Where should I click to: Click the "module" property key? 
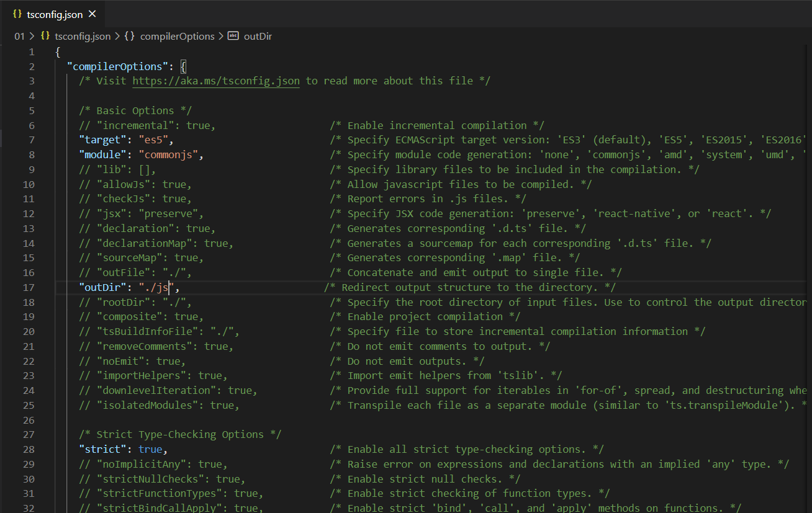[x=102, y=154]
